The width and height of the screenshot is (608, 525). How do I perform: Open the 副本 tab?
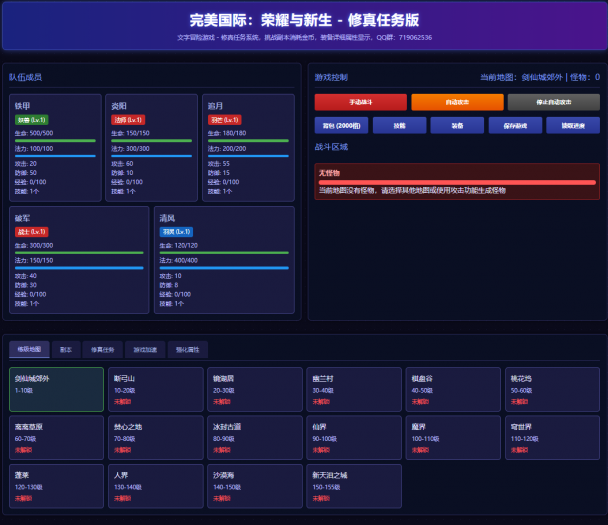[x=65, y=350]
